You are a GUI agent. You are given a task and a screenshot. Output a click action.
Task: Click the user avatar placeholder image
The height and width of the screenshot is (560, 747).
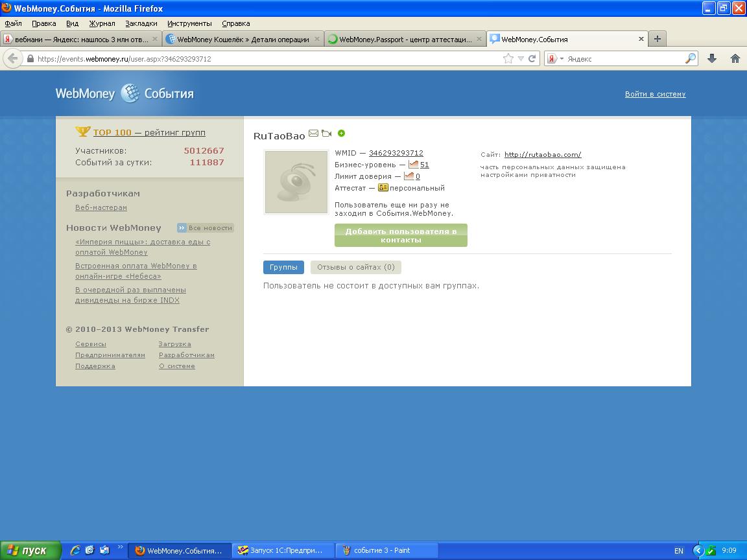click(x=296, y=182)
